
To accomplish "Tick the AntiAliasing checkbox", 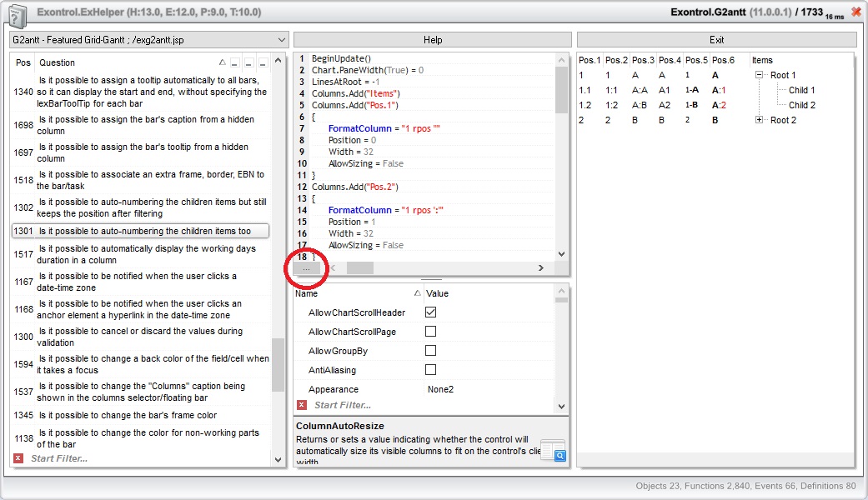I will [431, 370].
